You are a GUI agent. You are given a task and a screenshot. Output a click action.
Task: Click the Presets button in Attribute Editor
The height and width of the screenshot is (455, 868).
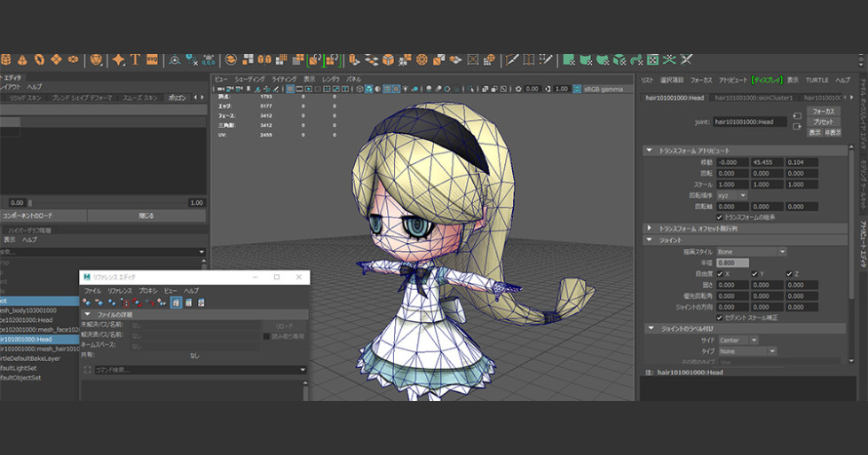pyautogui.click(x=823, y=122)
